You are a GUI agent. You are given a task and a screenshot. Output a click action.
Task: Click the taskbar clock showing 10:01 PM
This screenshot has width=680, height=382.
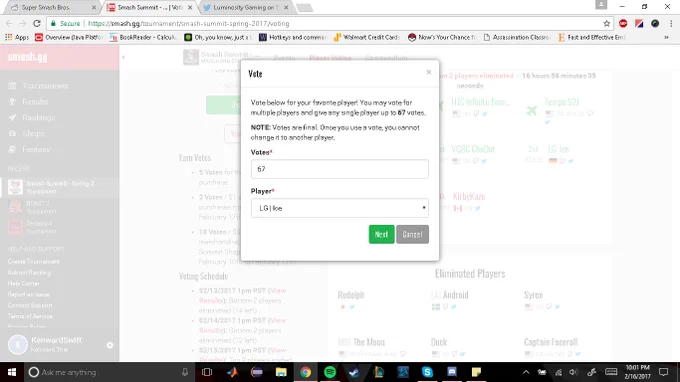tap(638, 372)
